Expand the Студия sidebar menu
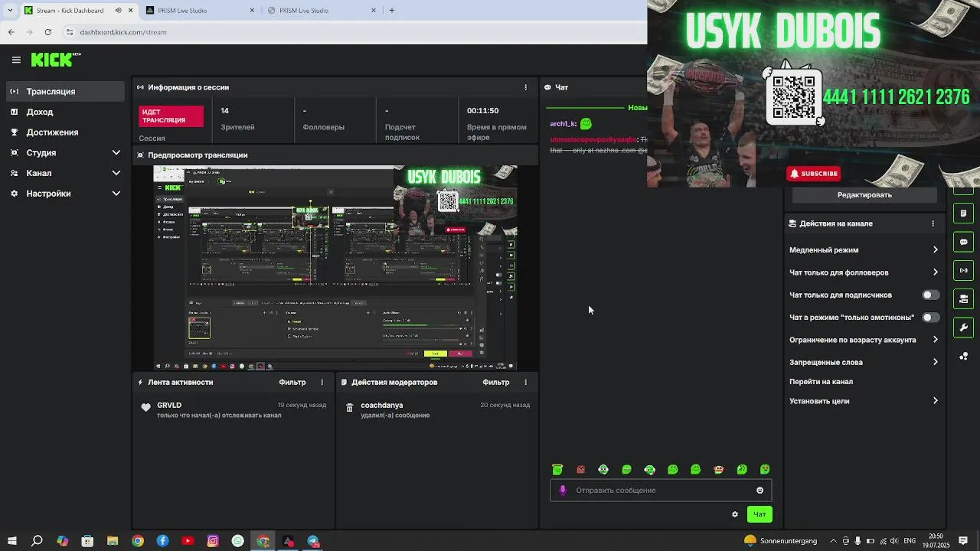This screenshot has height=551, width=980. (64, 153)
